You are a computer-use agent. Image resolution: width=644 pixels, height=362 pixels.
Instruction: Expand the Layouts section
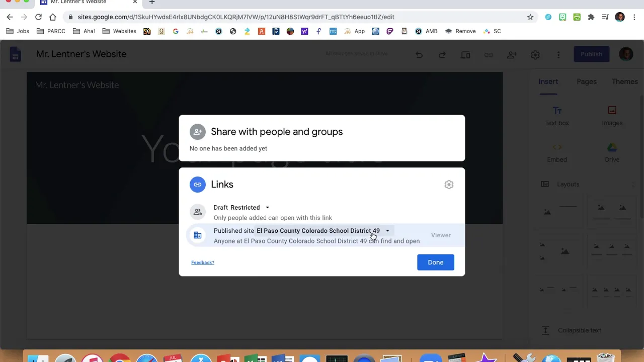[x=587, y=185]
